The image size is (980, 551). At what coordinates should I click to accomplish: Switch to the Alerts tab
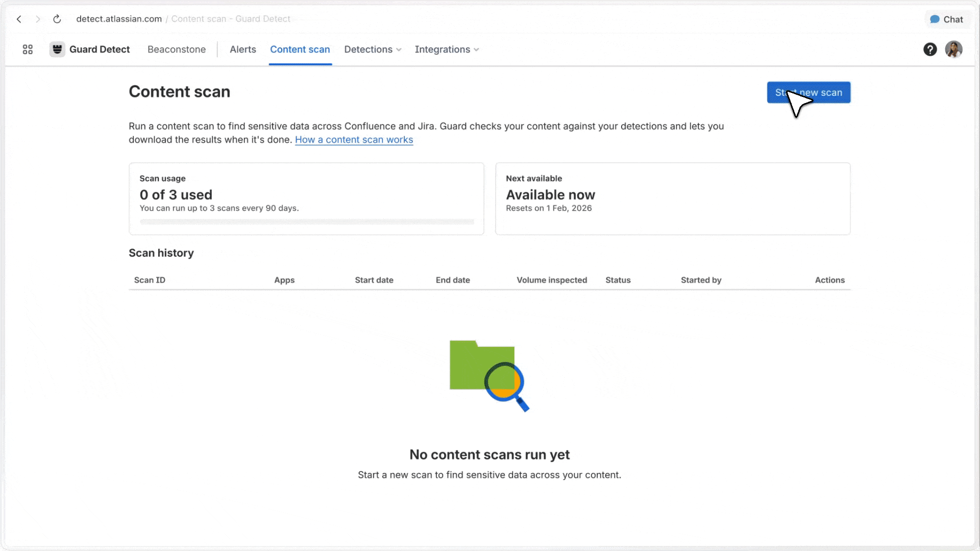click(x=243, y=49)
